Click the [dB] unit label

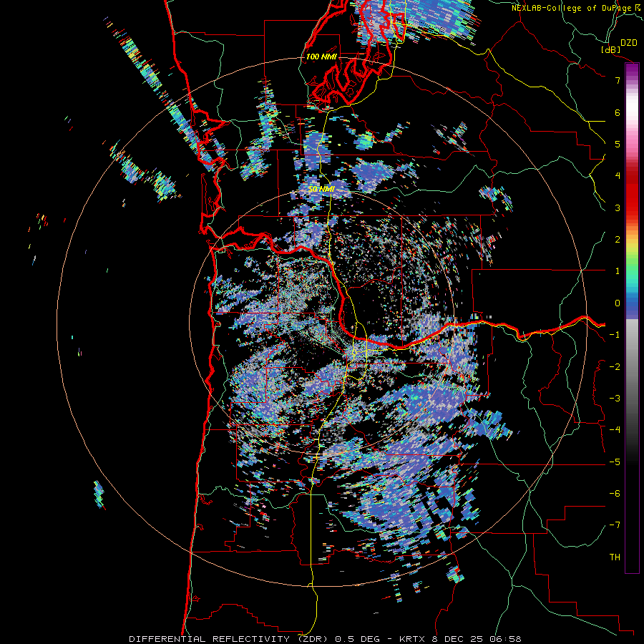coord(611,49)
